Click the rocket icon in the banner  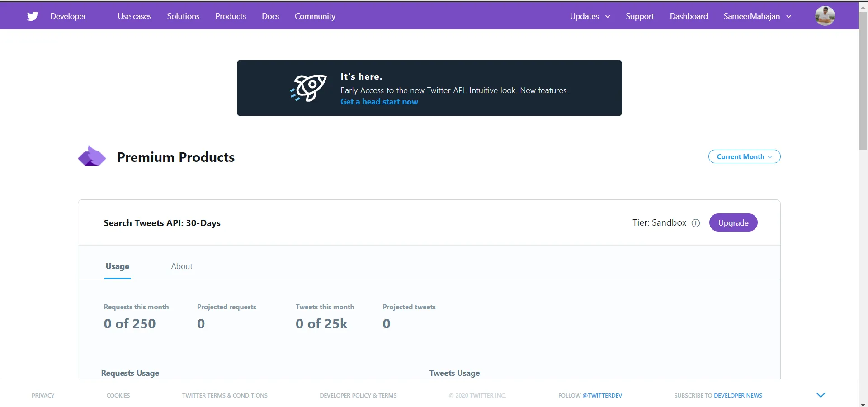pos(308,88)
